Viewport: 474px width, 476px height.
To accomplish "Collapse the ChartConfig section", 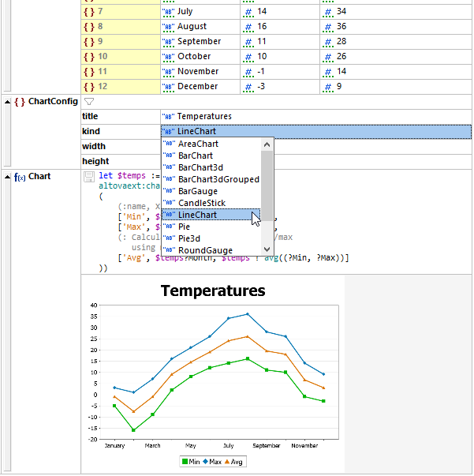I will 7,102.
